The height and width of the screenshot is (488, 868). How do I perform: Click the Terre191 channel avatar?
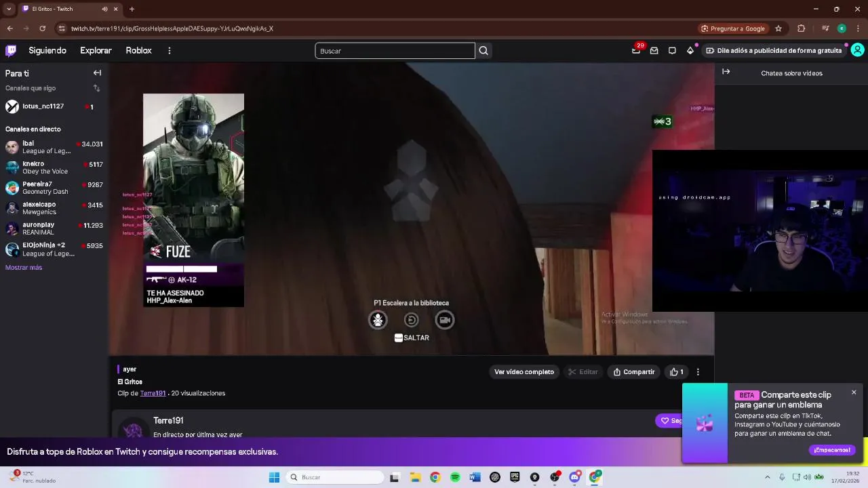tap(133, 428)
